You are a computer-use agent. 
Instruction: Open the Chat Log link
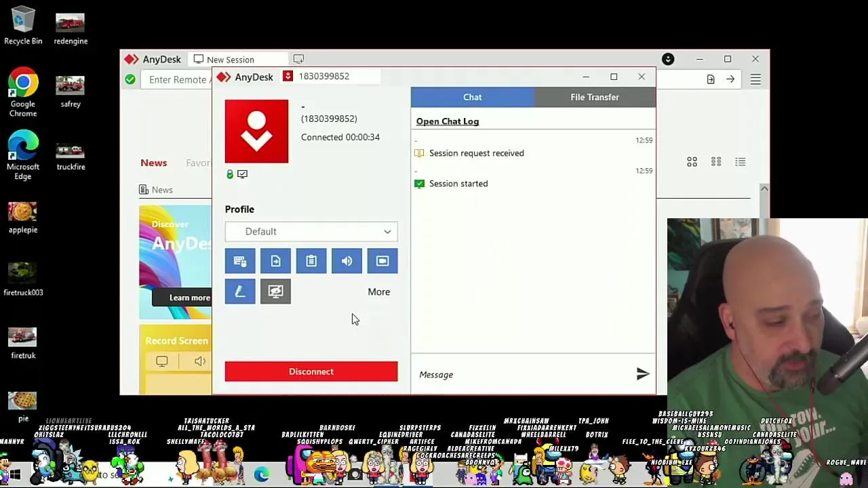[448, 121]
